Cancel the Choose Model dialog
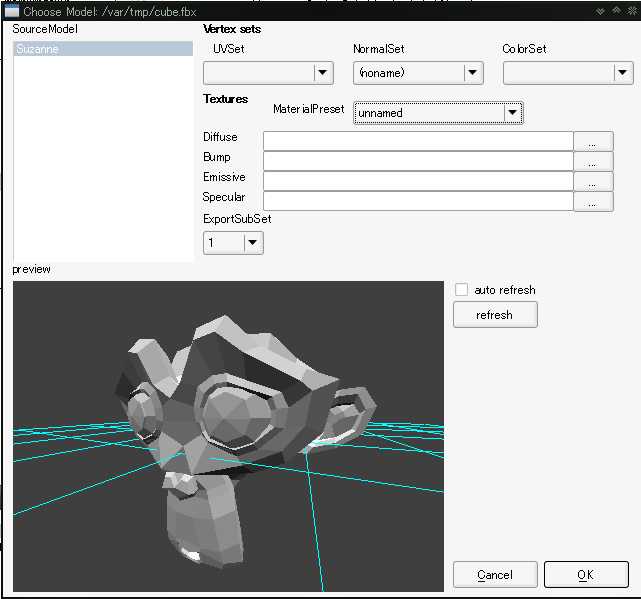 click(x=495, y=574)
